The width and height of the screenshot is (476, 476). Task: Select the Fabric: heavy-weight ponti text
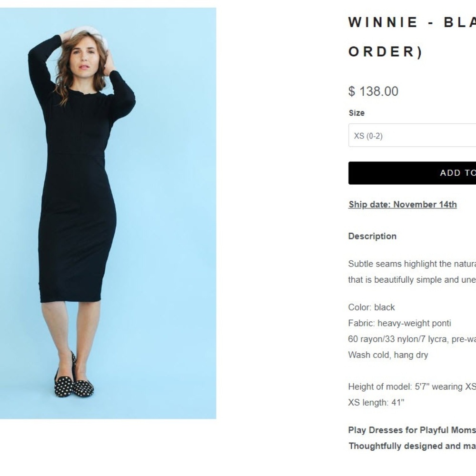[x=399, y=323]
